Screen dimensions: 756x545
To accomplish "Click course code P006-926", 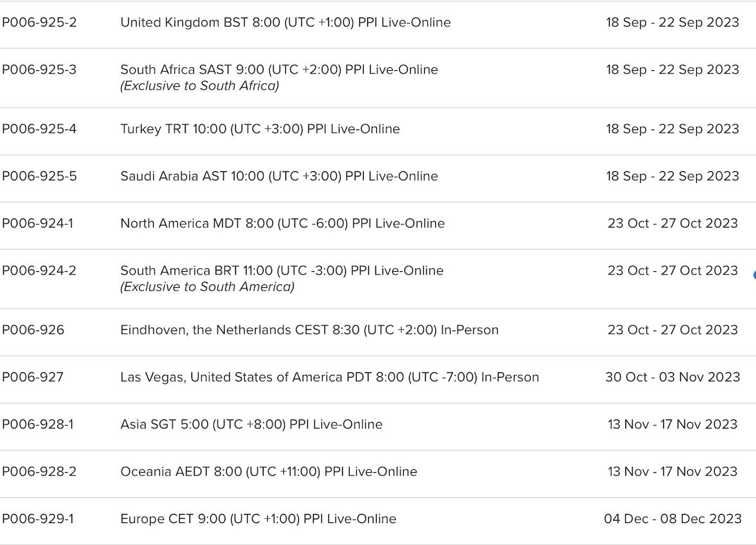I will click(33, 330).
